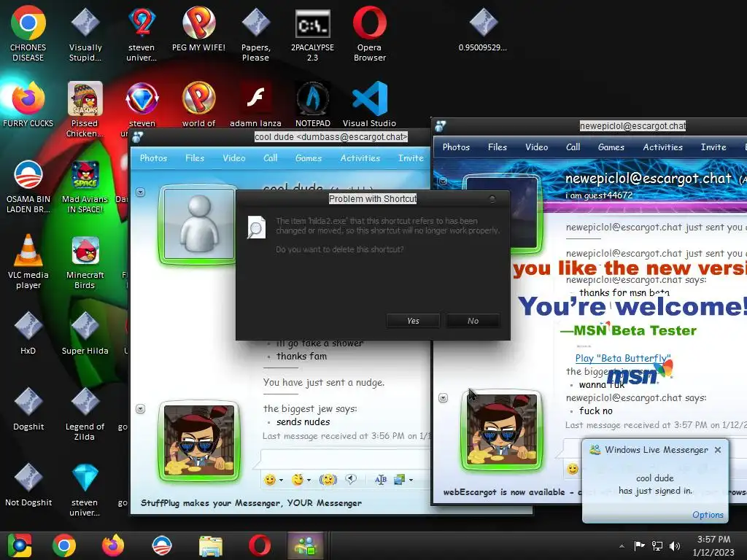Screen dimensions: 747x560
Task: Click Yes in the Problem with Shortcut dialog
Action: tap(413, 321)
